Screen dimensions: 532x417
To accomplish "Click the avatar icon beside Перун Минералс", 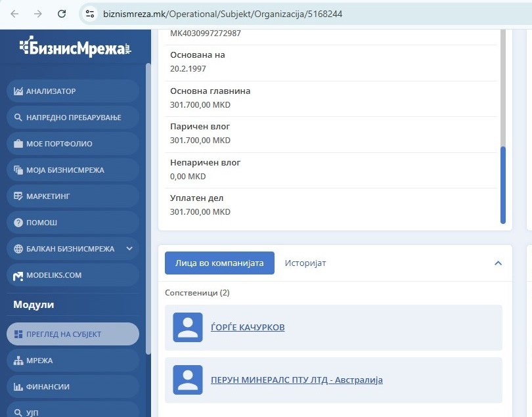I will [187, 380].
